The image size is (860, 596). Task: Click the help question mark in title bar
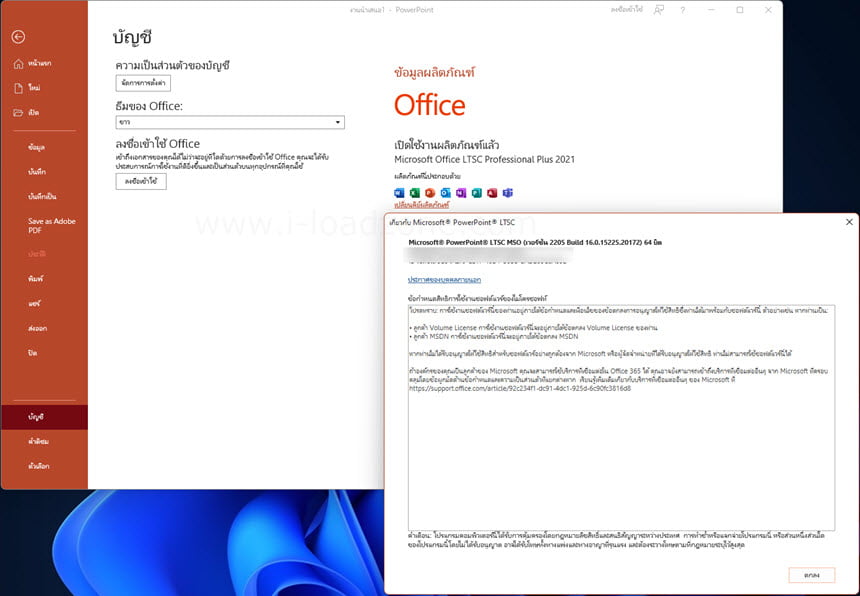(x=683, y=10)
